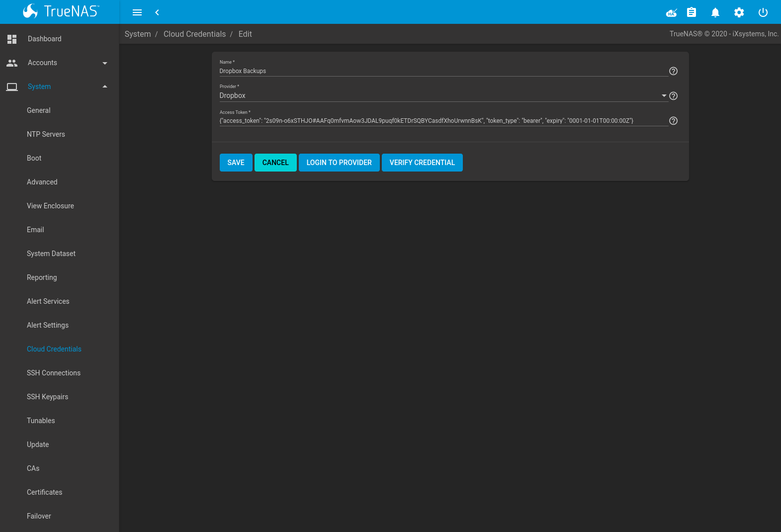Expand the Accounts menu arrow
The width and height of the screenshot is (781, 532).
105,63
